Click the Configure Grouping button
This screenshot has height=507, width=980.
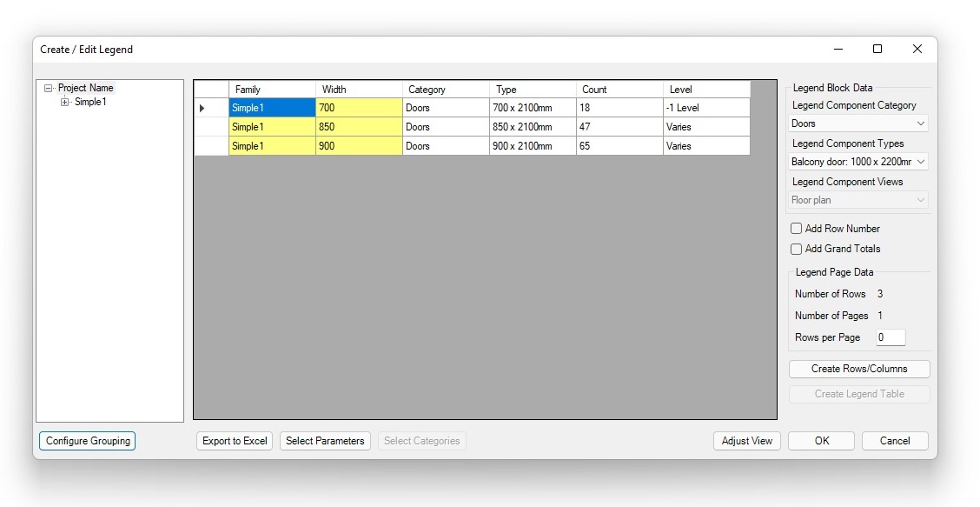pyautogui.click(x=88, y=441)
